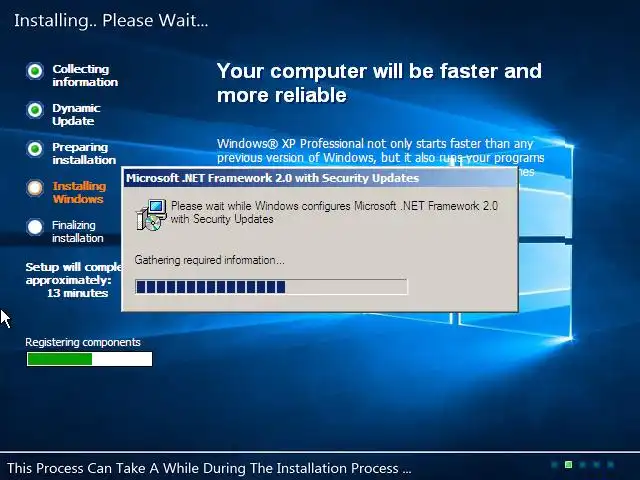Select the Dynamic Update step indicator

[x=35, y=110]
